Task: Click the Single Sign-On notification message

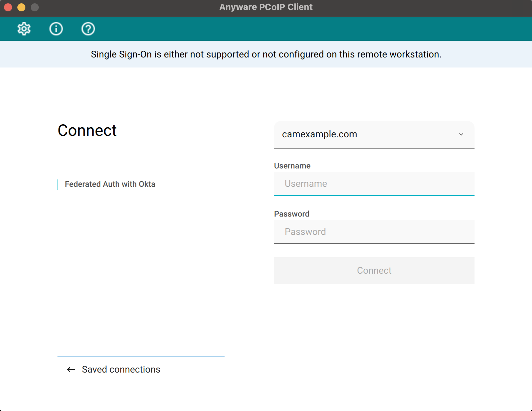Action: [x=266, y=54]
